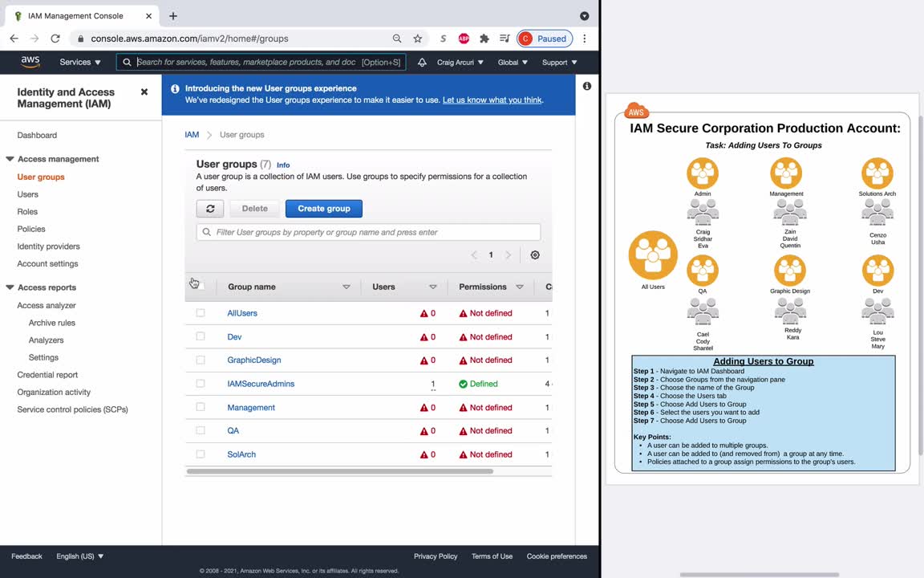Click the All Users large icon in diagram
This screenshot has width=924, height=578.
[653, 255]
